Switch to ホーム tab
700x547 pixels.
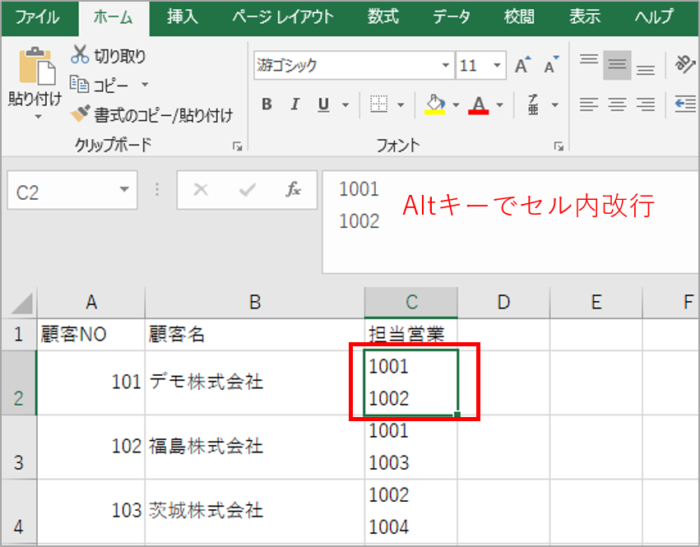point(113,17)
